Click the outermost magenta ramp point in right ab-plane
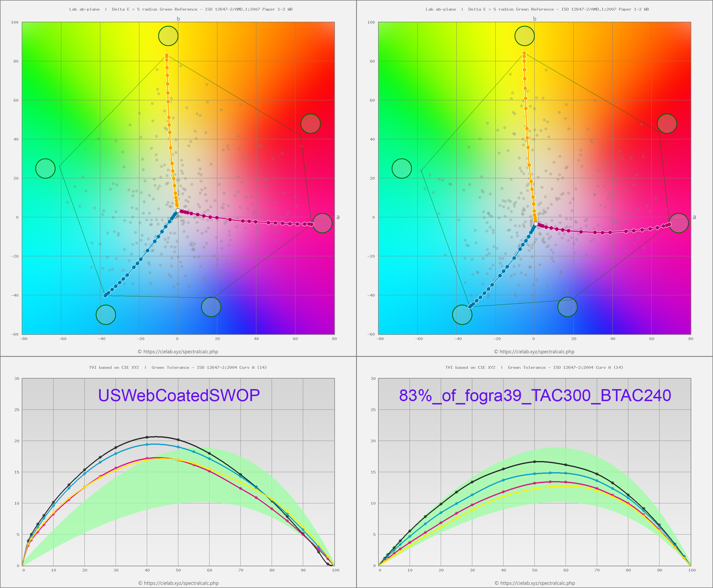Image resolution: width=713 pixels, height=588 pixels. [669, 224]
